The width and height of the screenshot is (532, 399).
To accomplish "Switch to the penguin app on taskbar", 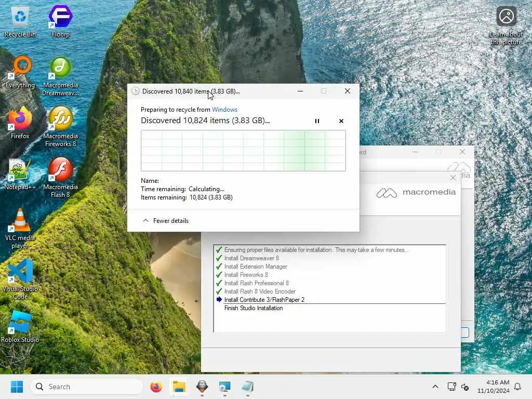I will (202, 387).
